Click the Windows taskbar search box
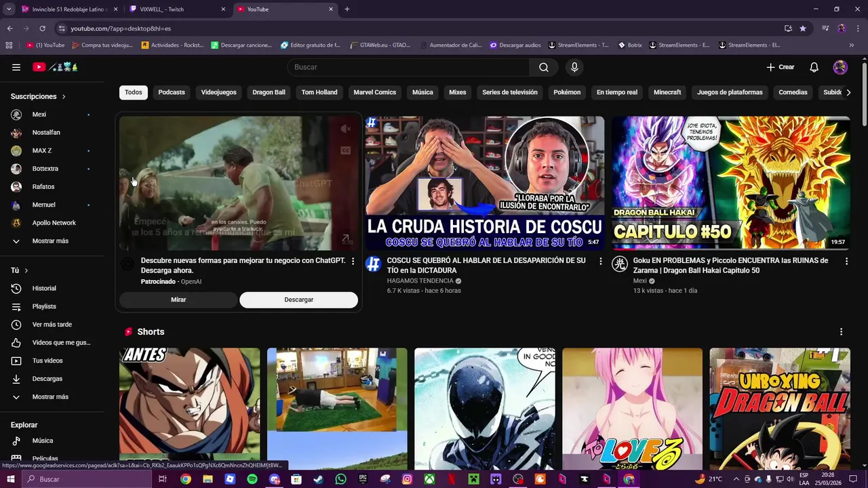 [x=86, y=479]
